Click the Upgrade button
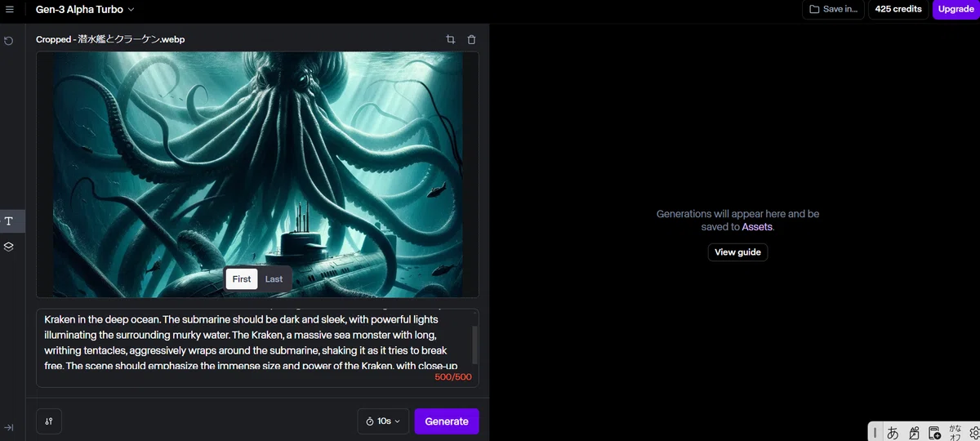980x441 pixels. coord(955,9)
